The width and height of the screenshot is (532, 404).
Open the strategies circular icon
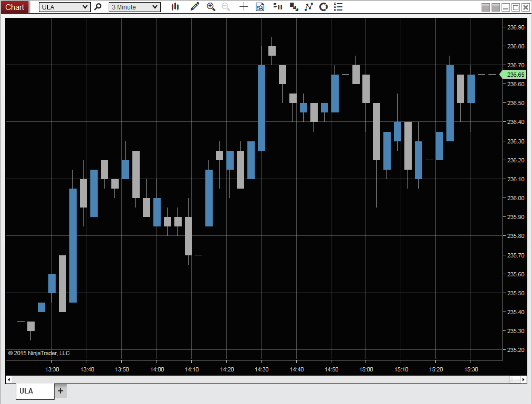tap(324, 7)
